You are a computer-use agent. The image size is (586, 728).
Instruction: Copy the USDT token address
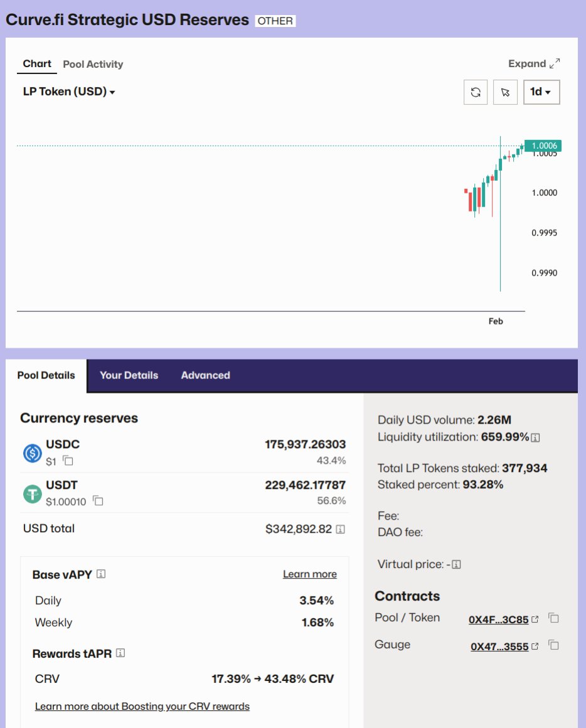pyautogui.click(x=98, y=501)
